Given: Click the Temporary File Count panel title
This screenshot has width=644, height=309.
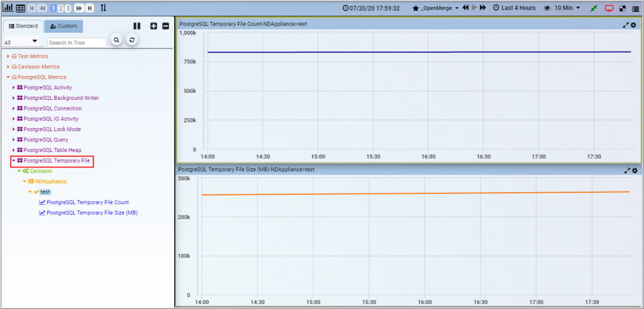Looking at the screenshot, I should (x=243, y=24).
